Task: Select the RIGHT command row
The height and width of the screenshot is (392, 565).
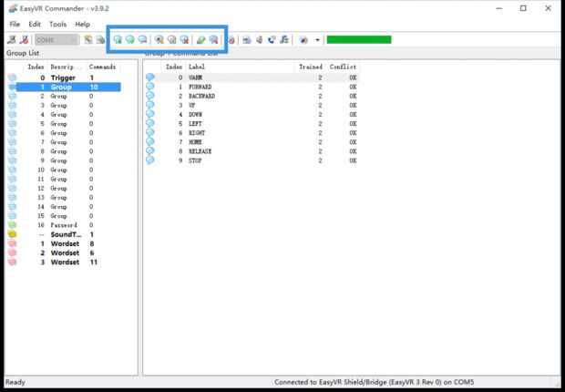Action: tap(252, 133)
